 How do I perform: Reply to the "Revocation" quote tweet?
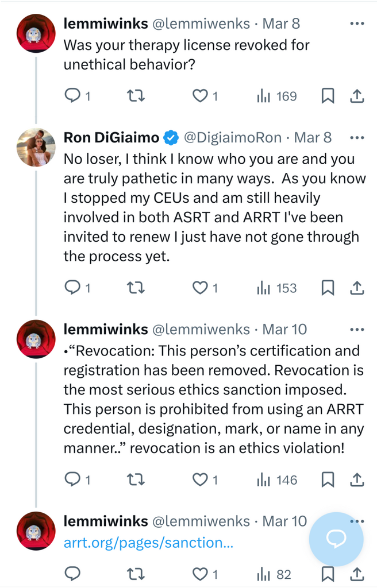(72, 479)
